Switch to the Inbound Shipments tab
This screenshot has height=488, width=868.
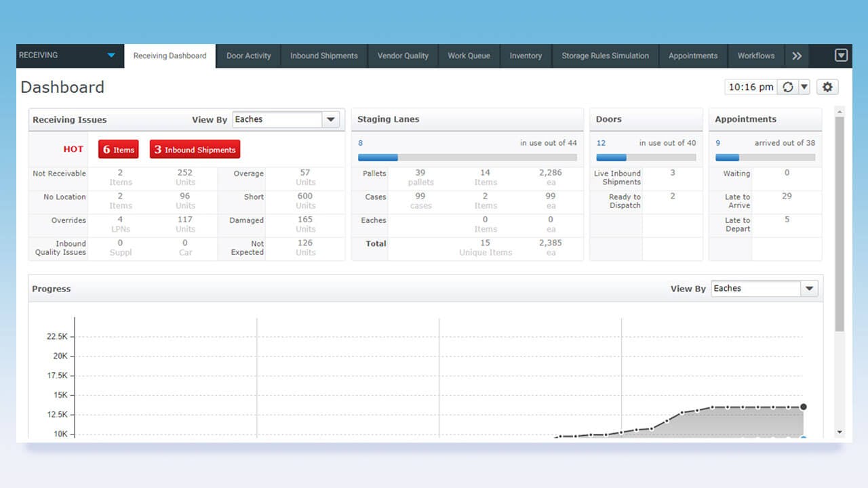pos(323,56)
